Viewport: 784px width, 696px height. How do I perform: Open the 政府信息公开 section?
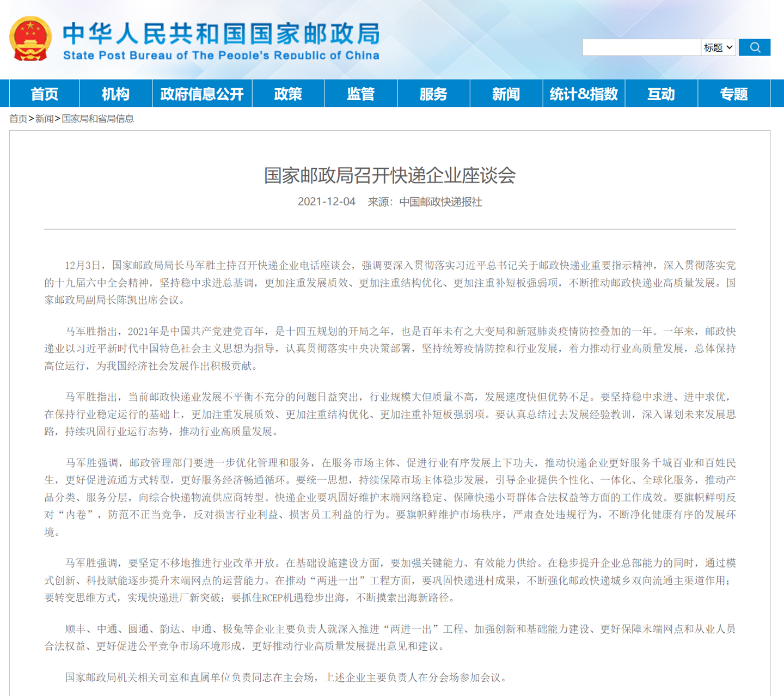(202, 93)
